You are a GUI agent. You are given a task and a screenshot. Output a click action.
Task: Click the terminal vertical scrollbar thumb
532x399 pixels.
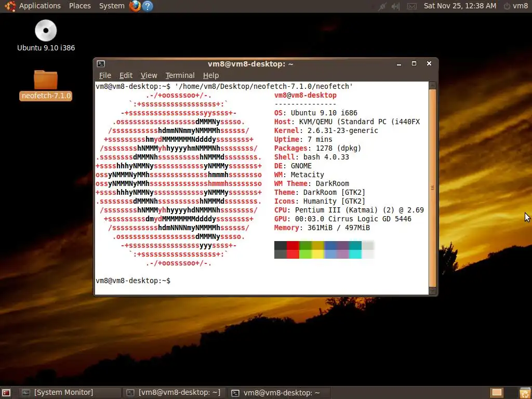[432, 188]
